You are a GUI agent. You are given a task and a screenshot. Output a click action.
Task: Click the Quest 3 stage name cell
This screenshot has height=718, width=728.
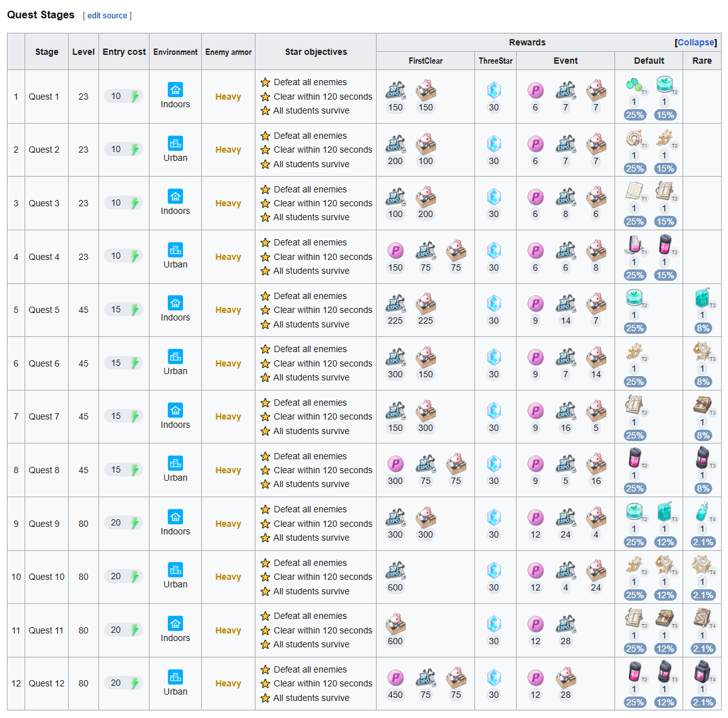click(47, 203)
